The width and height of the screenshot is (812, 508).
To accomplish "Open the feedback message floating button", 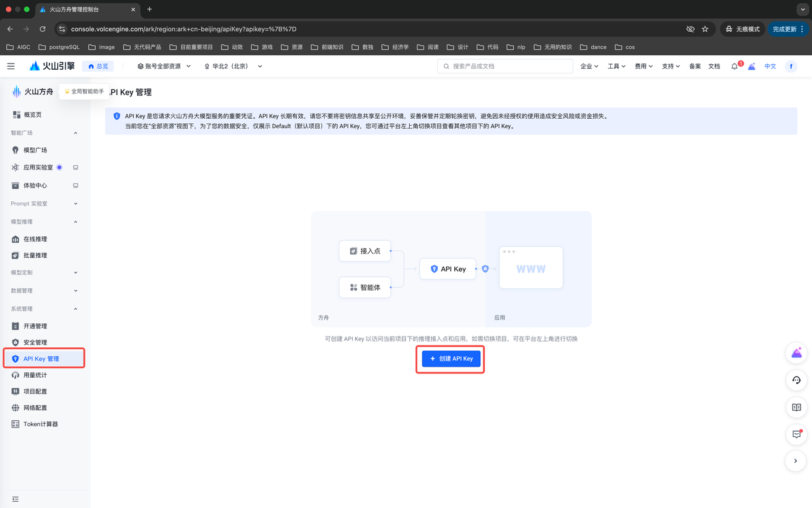I will [796, 434].
